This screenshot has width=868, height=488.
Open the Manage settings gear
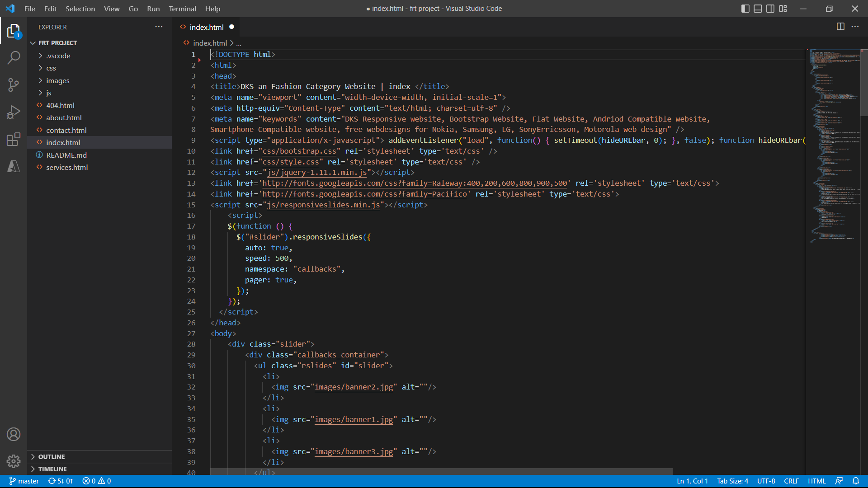point(14,461)
